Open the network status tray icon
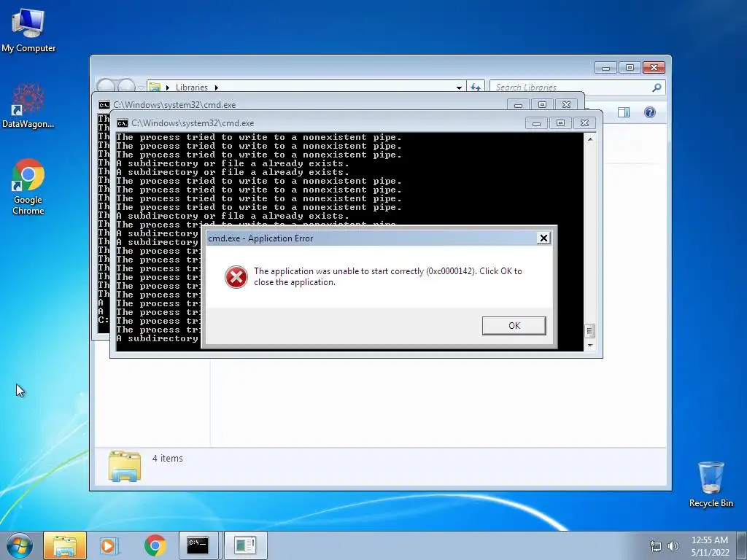The height and width of the screenshot is (560, 747). click(656, 546)
